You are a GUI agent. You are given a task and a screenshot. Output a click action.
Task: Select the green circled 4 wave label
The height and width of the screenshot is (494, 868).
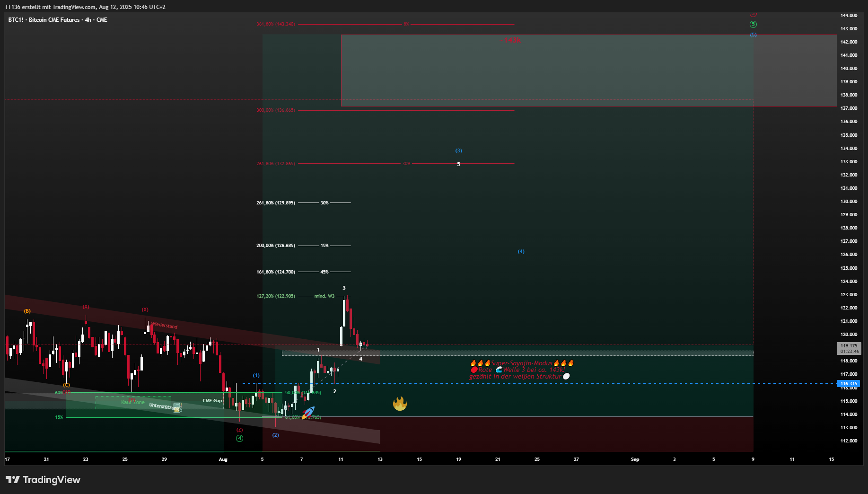click(x=240, y=438)
